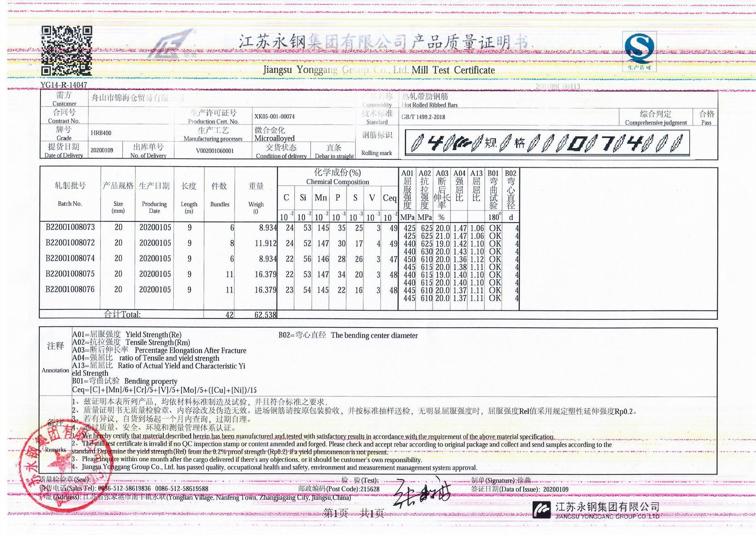This screenshot has height=535, width=756.
Task: Click the bundles count 8 for batch B22001008072
Action: pos(232,244)
